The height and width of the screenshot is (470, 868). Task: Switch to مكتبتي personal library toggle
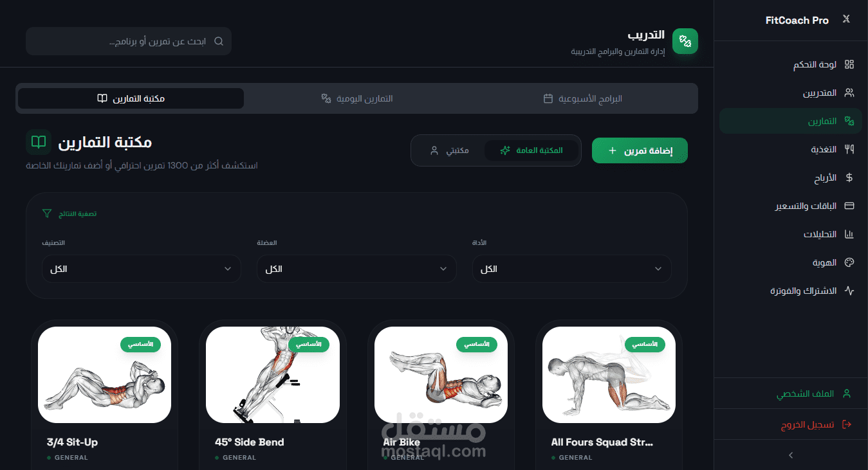coord(449,150)
